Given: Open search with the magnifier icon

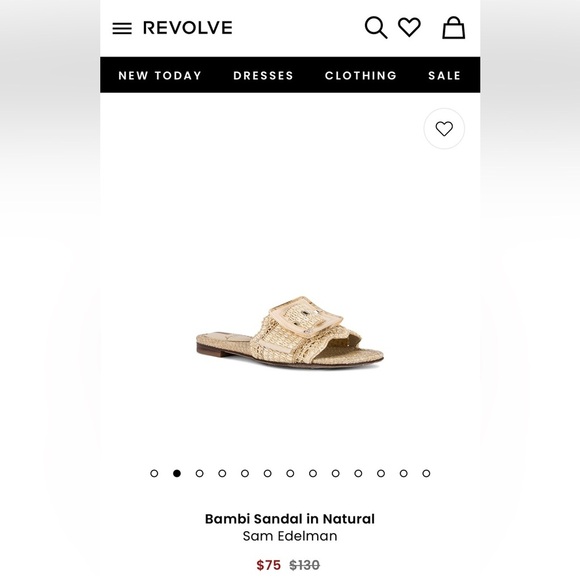Looking at the screenshot, I should pos(376,27).
